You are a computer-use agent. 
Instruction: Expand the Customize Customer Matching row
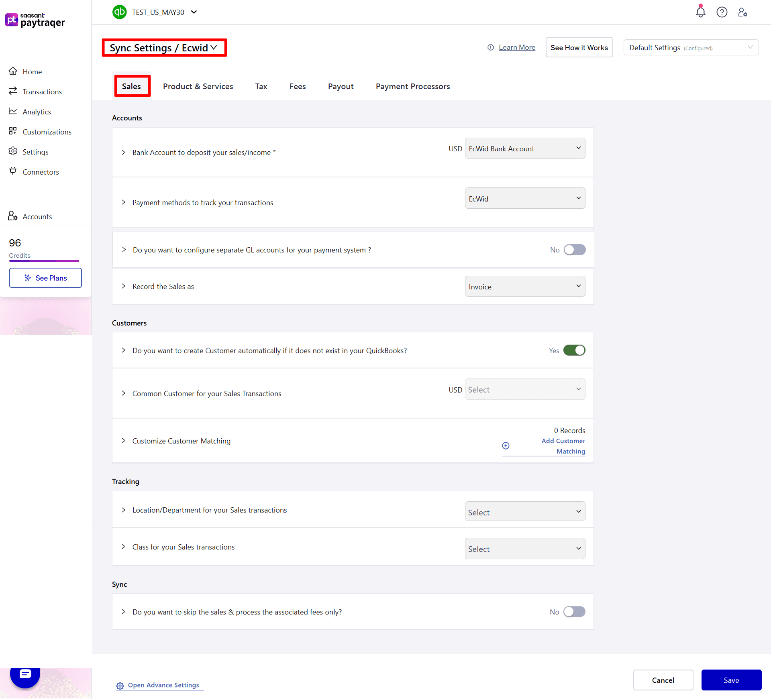pos(124,441)
